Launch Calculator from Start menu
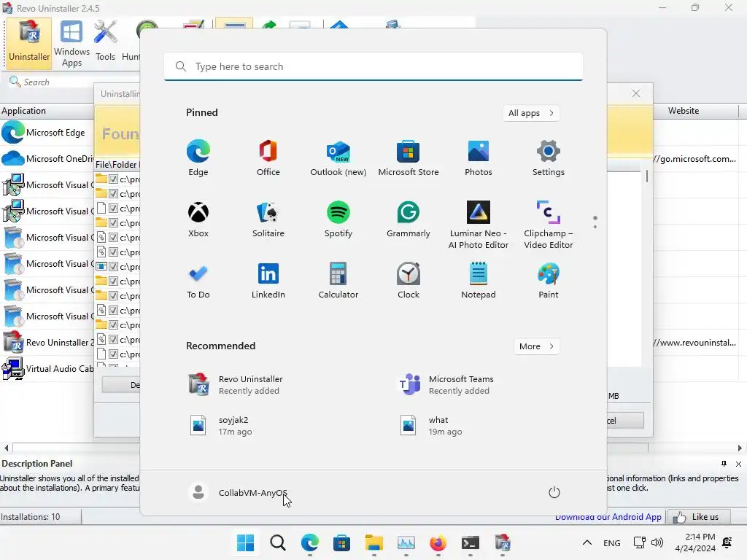The height and width of the screenshot is (560, 747). click(338, 281)
